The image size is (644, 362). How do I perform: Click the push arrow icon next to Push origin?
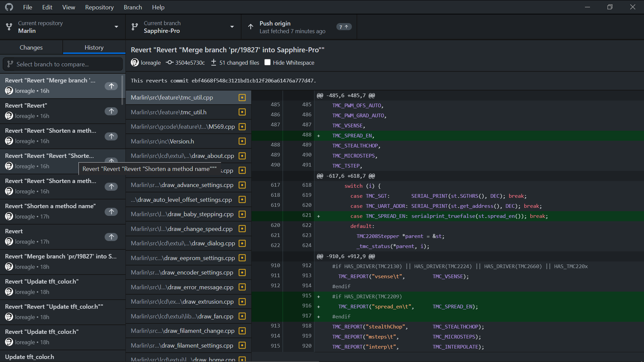[251, 27]
